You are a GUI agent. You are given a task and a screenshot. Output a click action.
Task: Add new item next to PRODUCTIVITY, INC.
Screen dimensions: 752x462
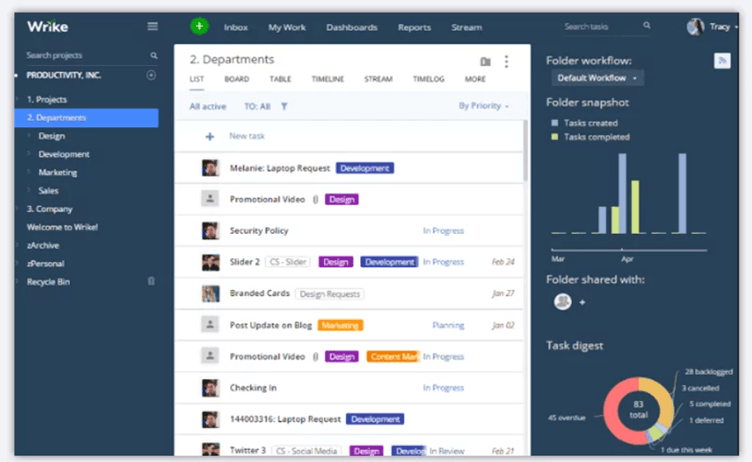coord(151,75)
